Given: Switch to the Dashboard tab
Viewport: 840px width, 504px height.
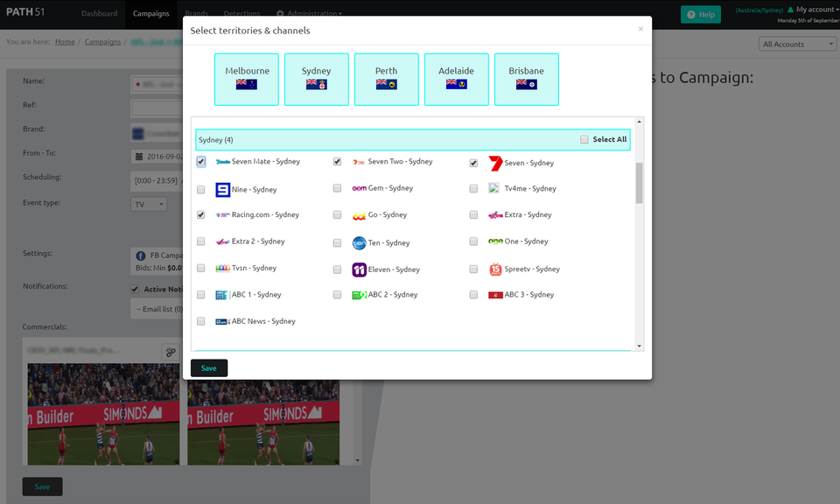Looking at the screenshot, I should (x=99, y=13).
